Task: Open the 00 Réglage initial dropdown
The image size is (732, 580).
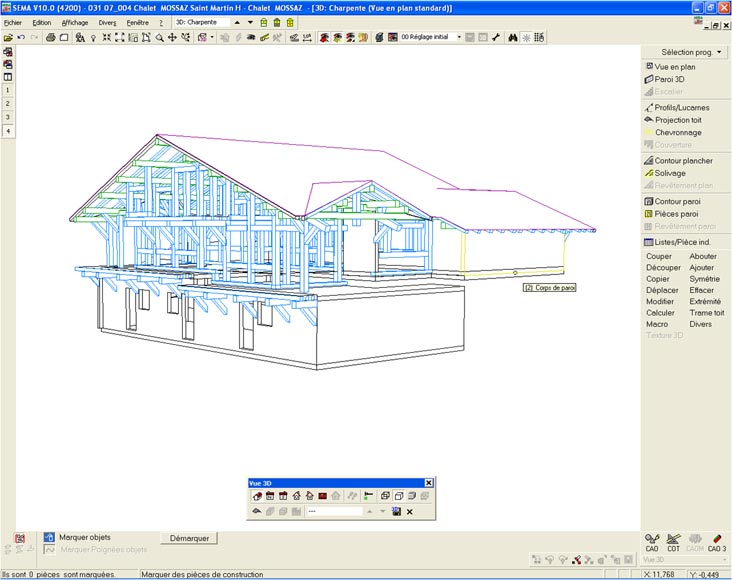Action: coord(459,37)
